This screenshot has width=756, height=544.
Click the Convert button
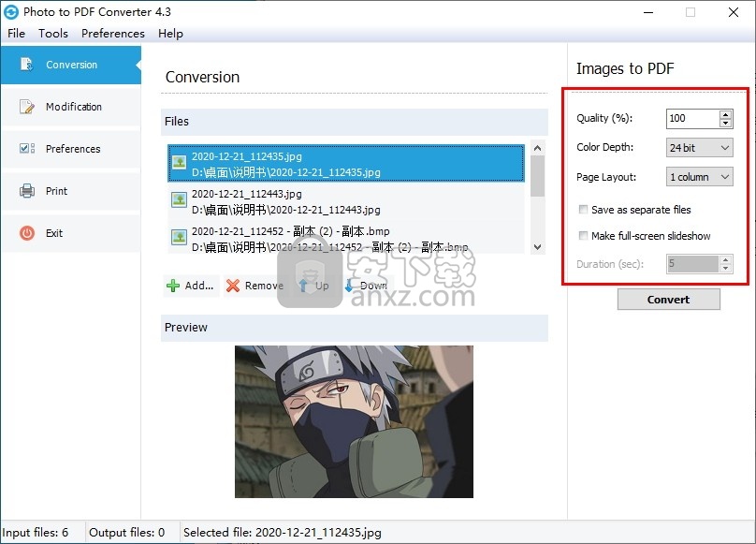click(669, 300)
